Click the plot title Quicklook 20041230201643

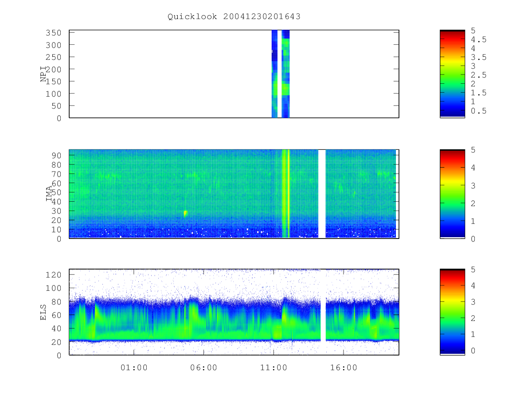click(x=234, y=16)
